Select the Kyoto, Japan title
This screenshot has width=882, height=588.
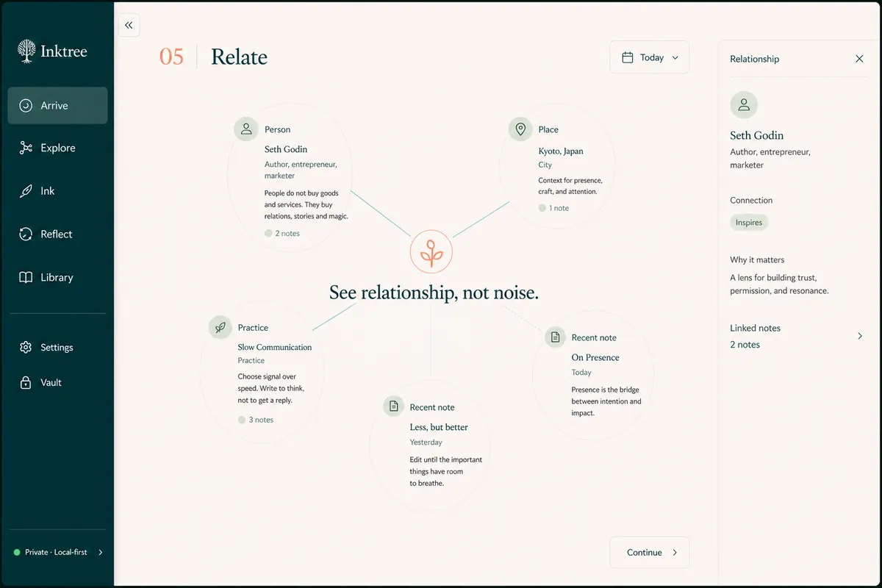click(561, 151)
